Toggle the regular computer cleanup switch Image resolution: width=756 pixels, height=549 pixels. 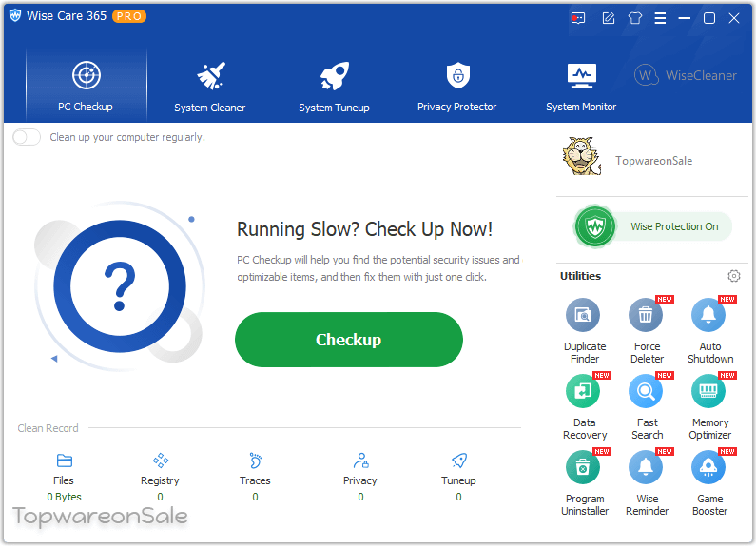(x=27, y=138)
